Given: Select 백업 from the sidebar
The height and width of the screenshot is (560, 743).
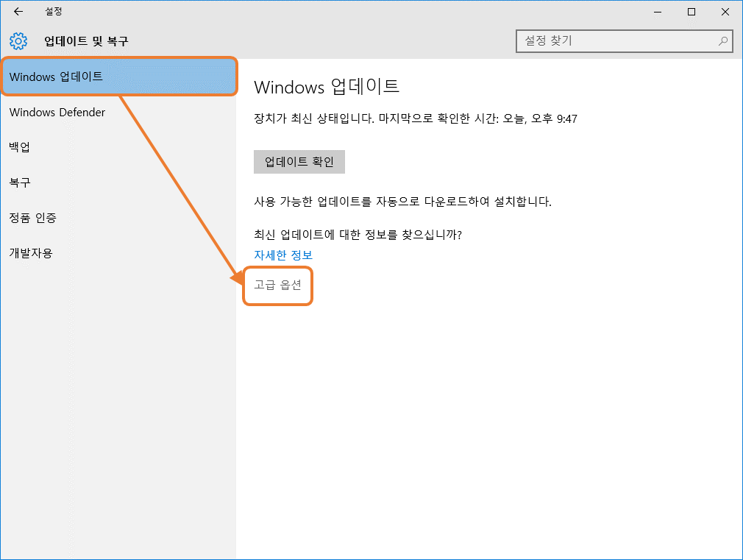Looking at the screenshot, I should point(20,147).
